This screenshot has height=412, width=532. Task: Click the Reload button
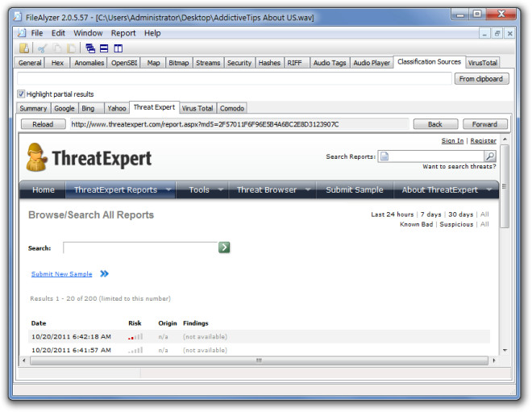pos(43,124)
